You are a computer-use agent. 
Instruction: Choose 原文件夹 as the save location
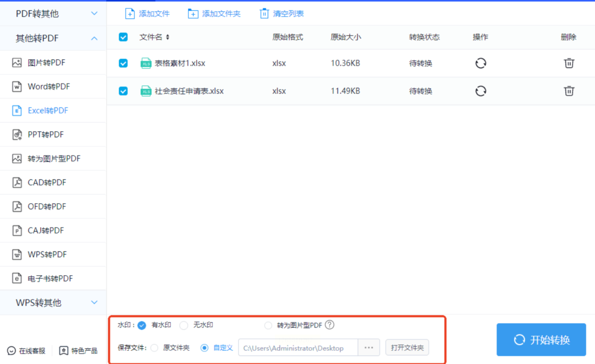coord(155,348)
